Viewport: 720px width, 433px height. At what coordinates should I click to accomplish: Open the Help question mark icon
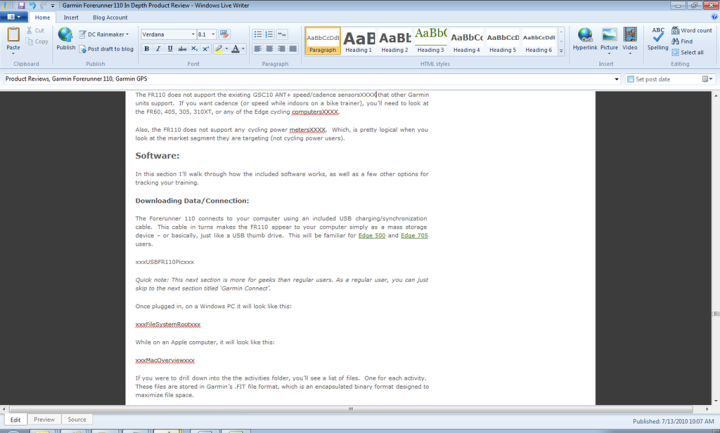pyautogui.click(x=714, y=17)
